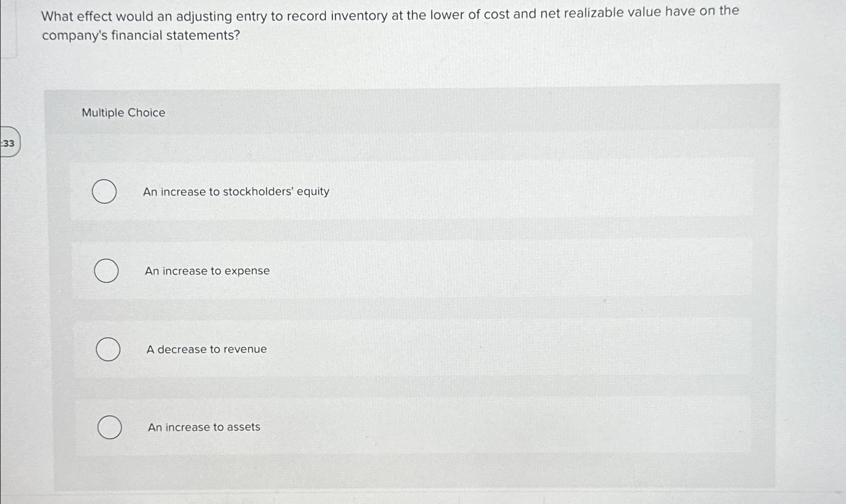This screenshot has width=846, height=504.
Task: Click the "Multiple Choice" header label
Action: [123, 112]
